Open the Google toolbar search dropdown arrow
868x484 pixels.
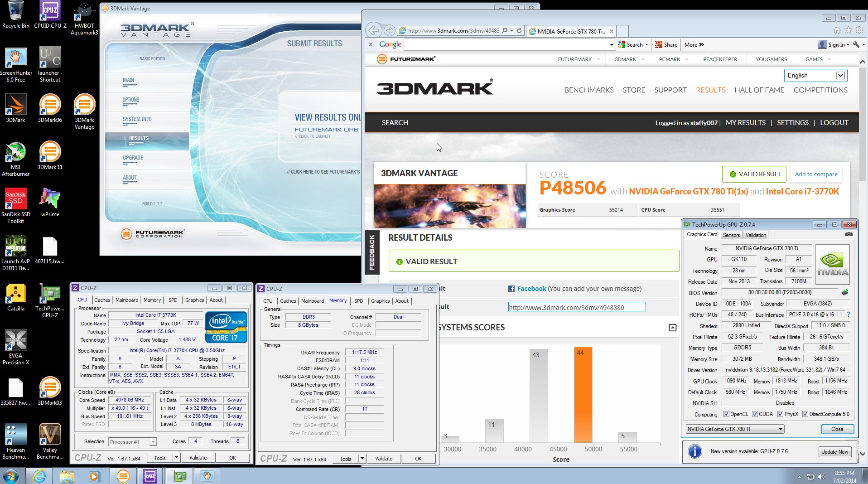pyautogui.click(x=612, y=44)
